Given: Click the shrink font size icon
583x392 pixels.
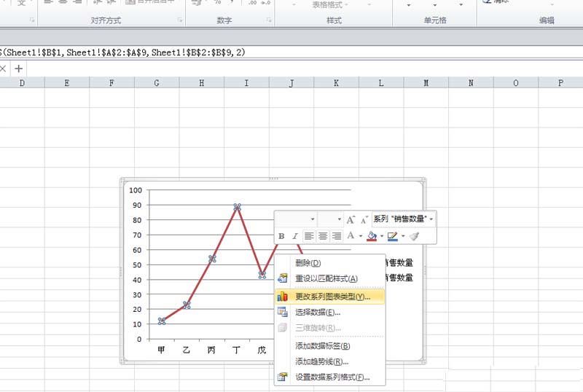Looking at the screenshot, I should (364, 219).
